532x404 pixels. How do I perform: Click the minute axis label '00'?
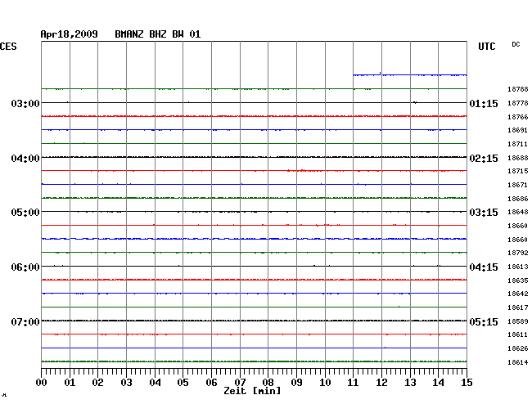42,383
